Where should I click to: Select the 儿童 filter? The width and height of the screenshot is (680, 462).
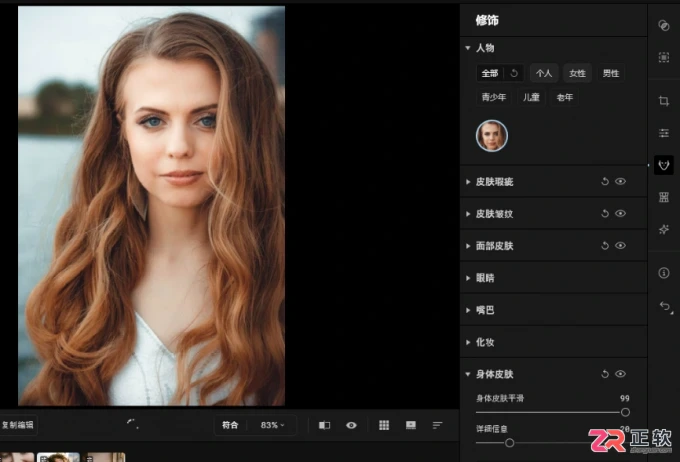[531, 97]
